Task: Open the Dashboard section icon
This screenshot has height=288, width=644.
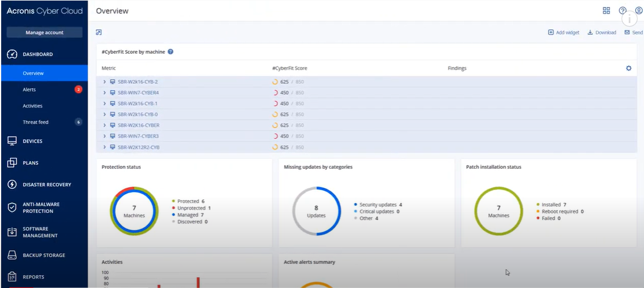Action: 12,54
